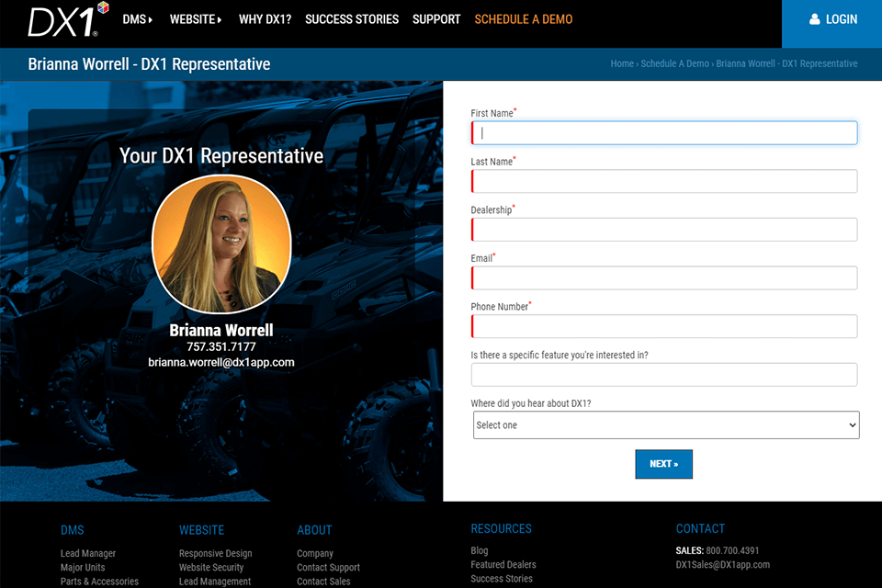
Task: Open 'Where did you hear about DX1?' dropdown
Action: pyautogui.click(x=666, y=424)
